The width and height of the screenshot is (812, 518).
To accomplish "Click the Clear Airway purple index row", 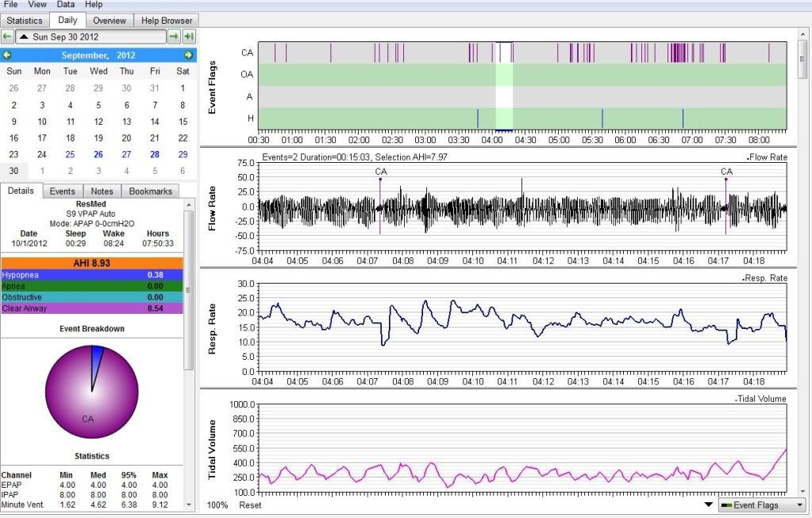I will click(x=91, y=308).
